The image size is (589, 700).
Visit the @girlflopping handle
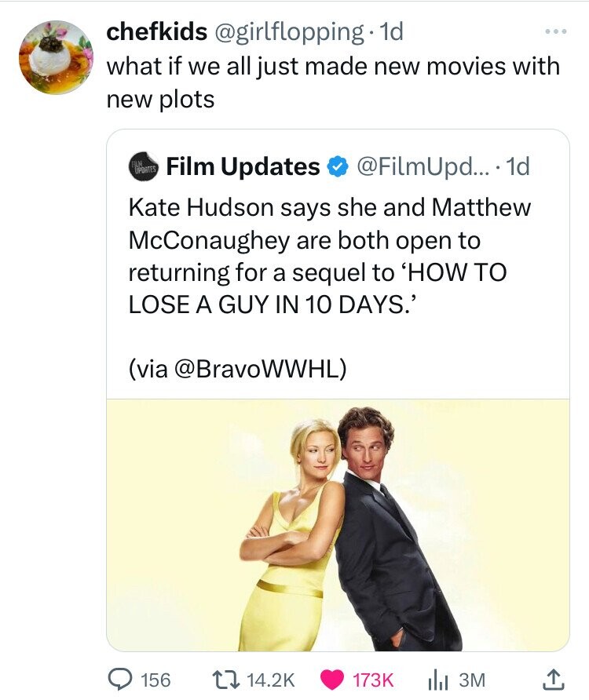(x=289, y=31)
